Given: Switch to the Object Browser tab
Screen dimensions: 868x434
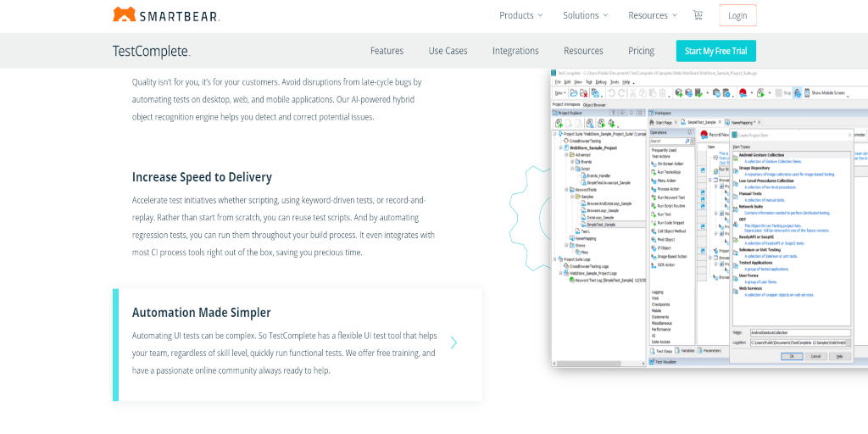Looking at the screenshot, I should [594, 105].
